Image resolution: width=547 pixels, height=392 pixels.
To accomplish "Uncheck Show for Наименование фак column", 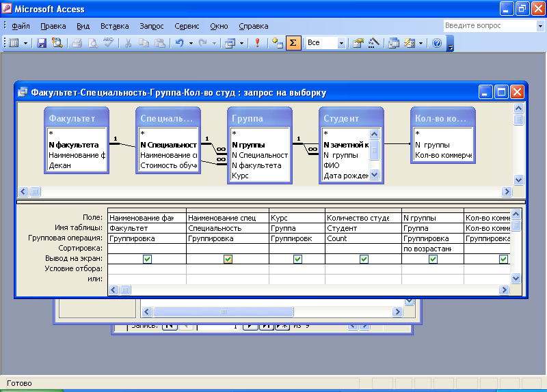I will [147, 259].
